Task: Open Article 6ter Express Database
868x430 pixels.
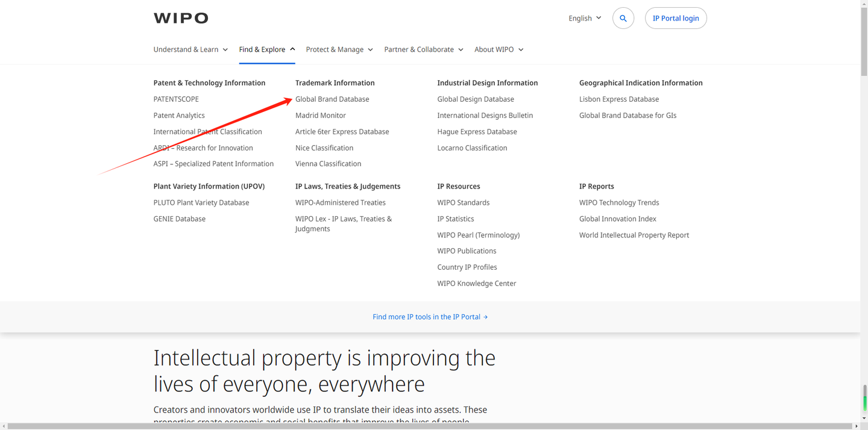Action: pos(342,132)
